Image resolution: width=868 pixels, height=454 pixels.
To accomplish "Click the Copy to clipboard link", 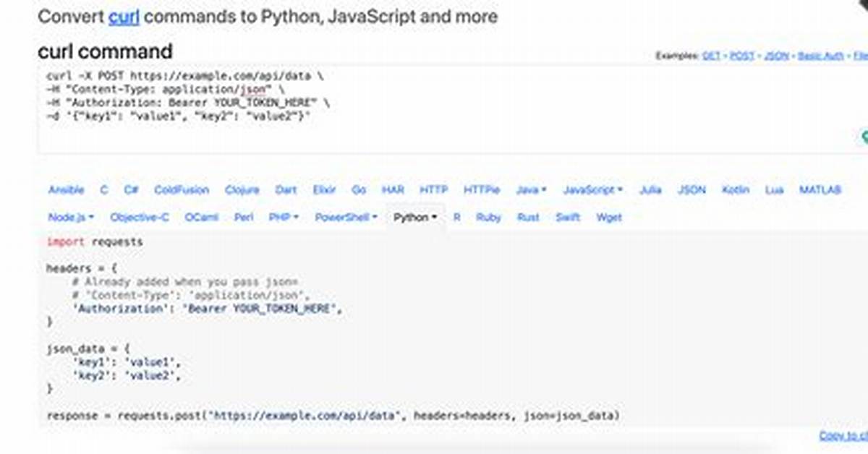I will [x=843, y=436].
